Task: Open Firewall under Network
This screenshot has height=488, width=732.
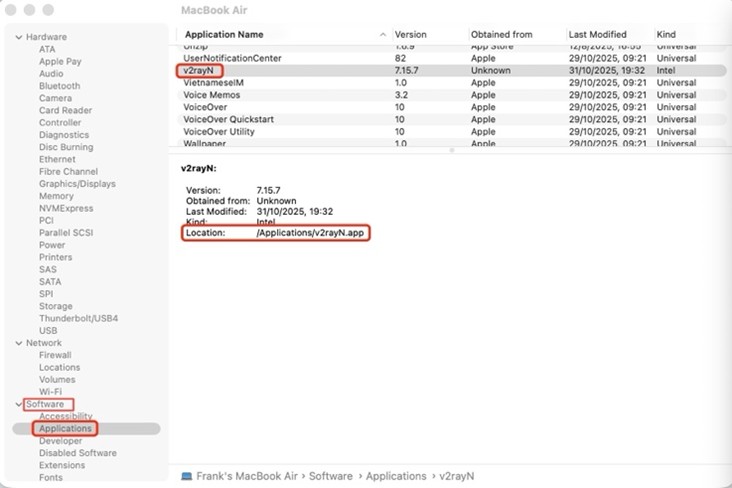Action: pos(55,355)
